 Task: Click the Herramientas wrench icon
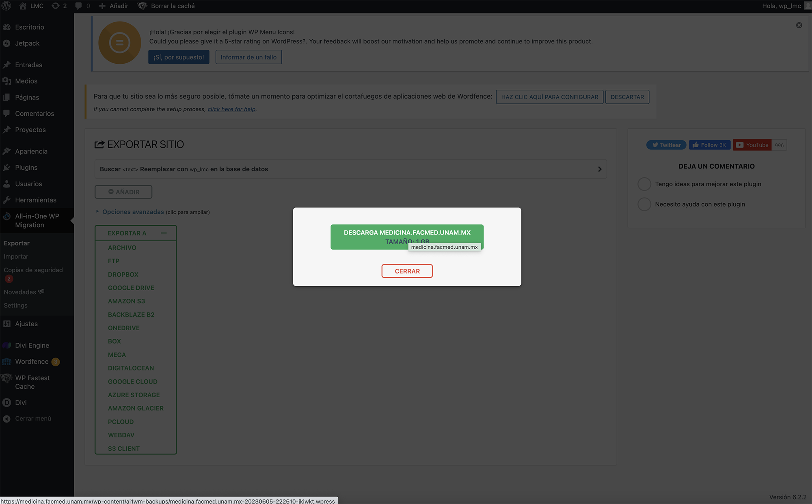tap(6, 200)
